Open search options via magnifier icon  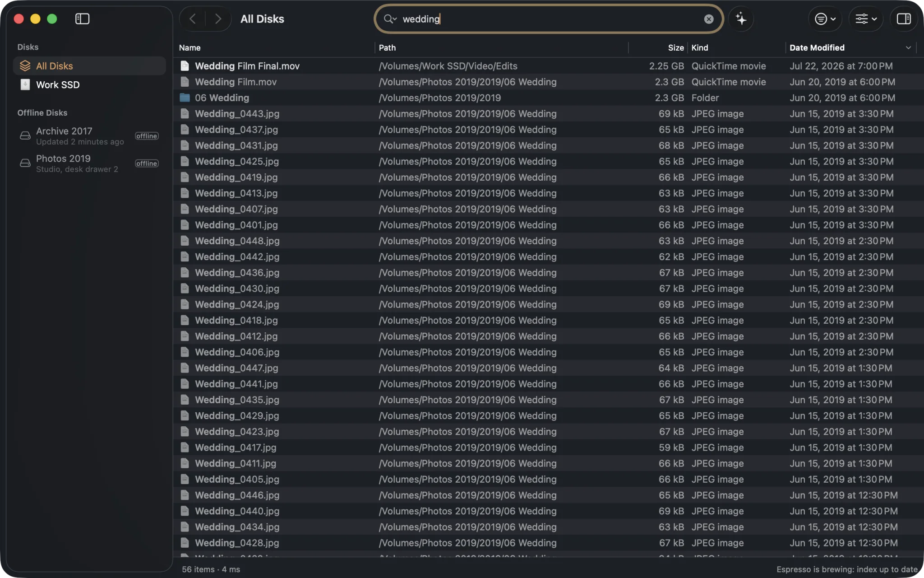tap(390, 19)
